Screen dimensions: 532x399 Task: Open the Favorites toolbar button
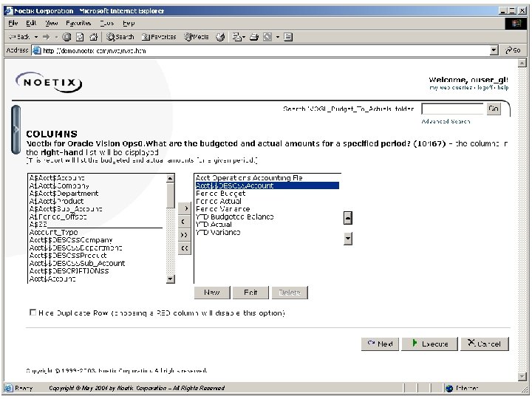coord(159,37)
